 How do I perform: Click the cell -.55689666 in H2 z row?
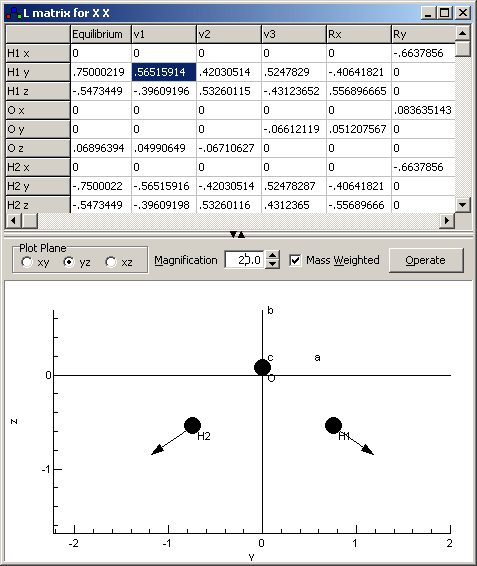[x=359, y=205]
